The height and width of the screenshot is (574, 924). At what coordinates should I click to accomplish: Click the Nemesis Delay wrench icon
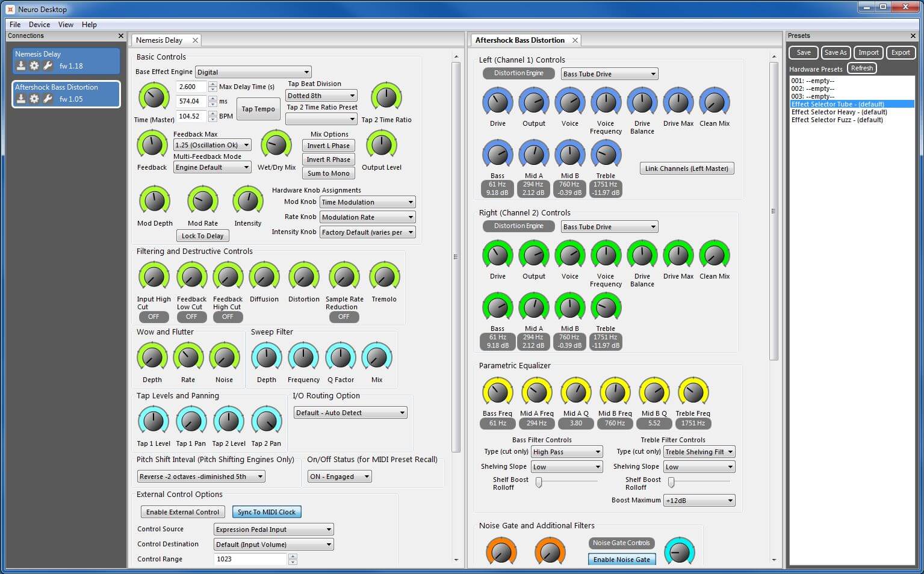(48, 66)
